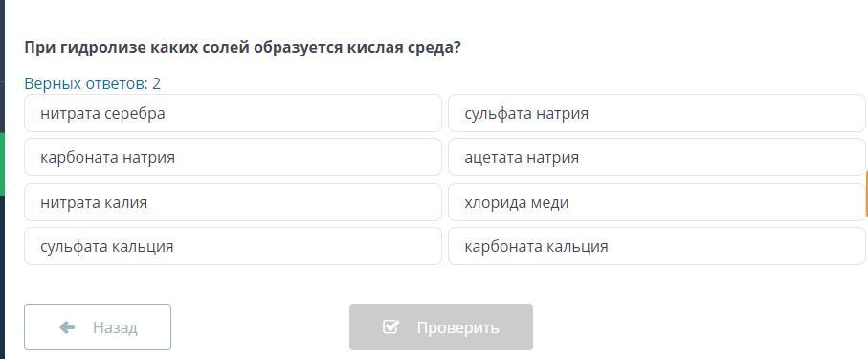Viewport: 868px width, 359px height.
Task: Open the orange tab on right edge
Action: [x=866, y=195]
